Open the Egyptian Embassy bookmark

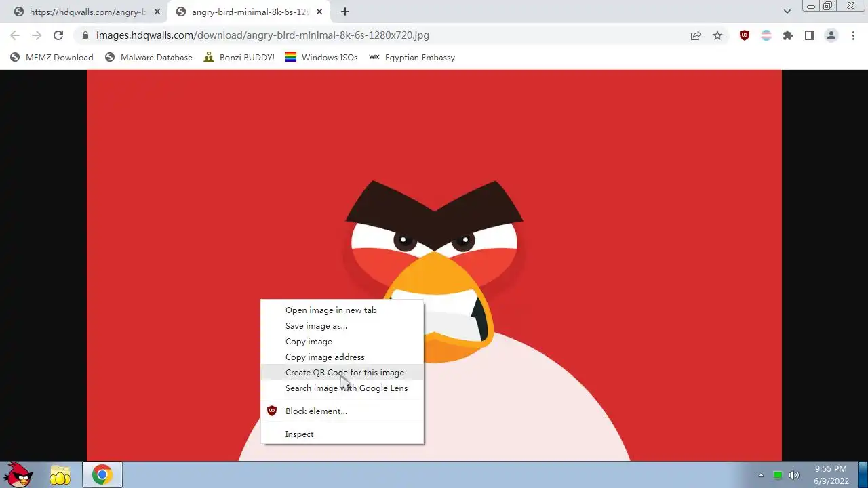(x=412, y=58)
